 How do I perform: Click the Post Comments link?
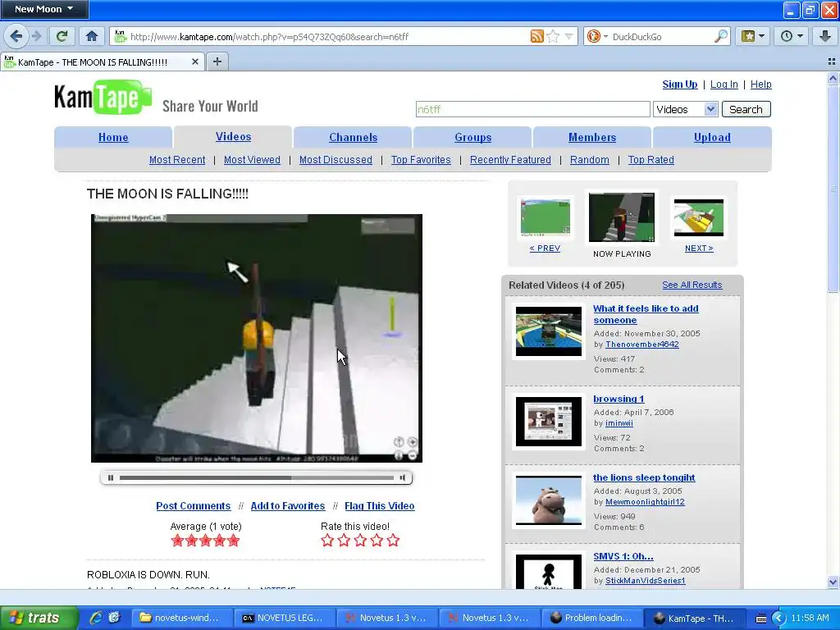click(x=193, y=505)
